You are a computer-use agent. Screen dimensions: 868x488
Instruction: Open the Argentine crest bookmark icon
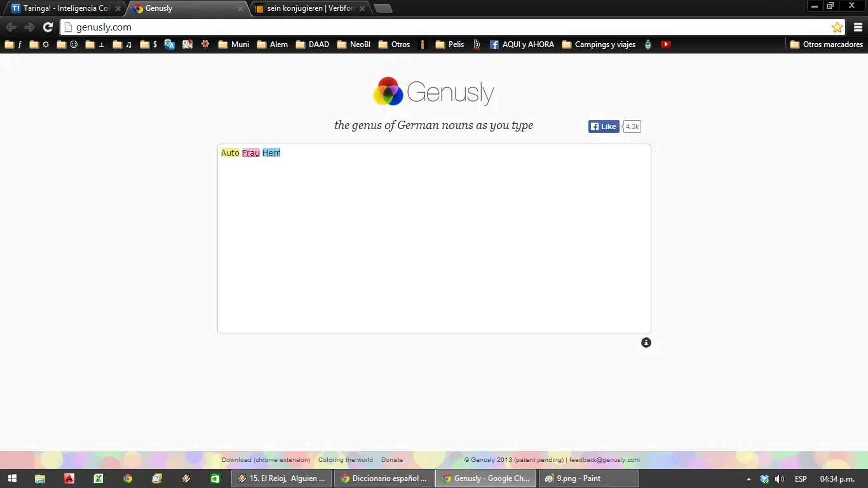(x=648, y=44)
